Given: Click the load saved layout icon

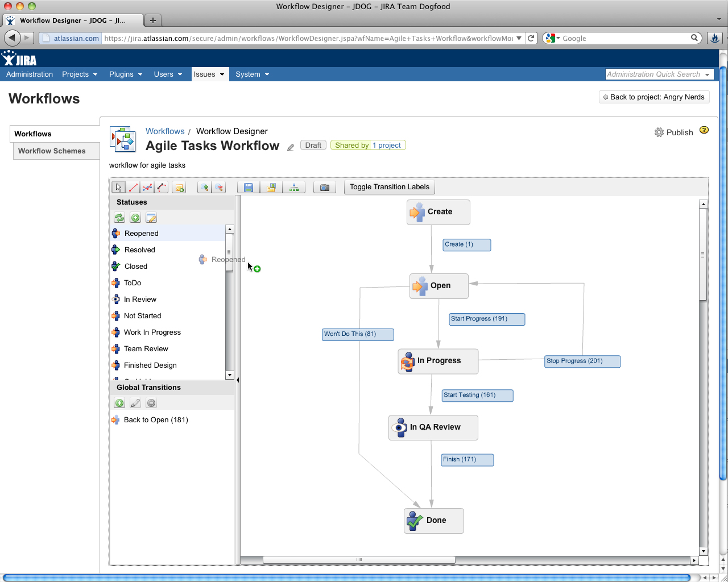Looking at the screenshot, I should tap(271, 187).
